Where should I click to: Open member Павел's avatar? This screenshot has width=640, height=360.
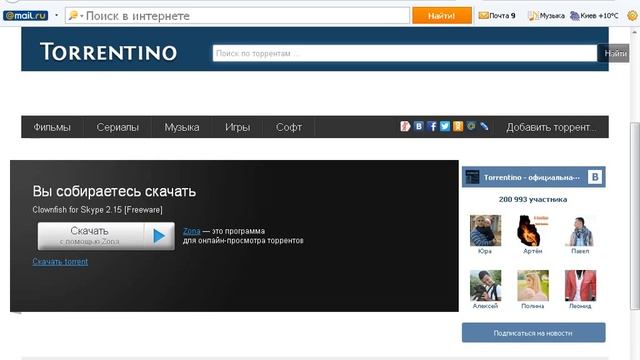[580, 231]
